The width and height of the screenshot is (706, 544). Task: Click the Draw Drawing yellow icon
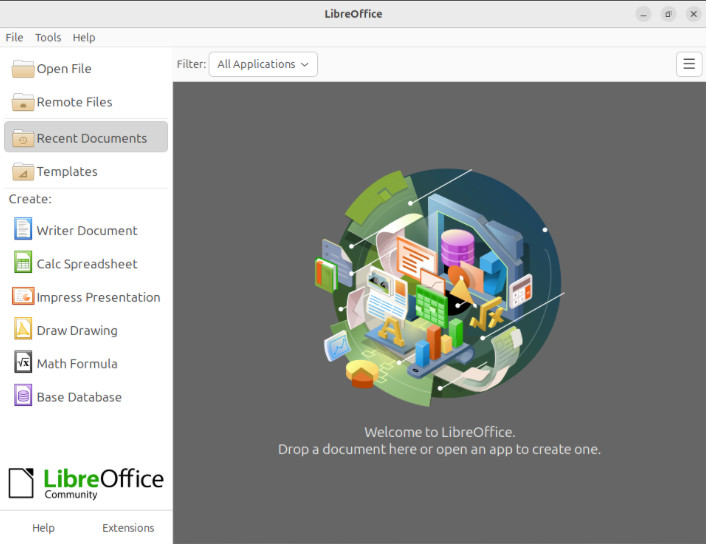click(x=23, y=328)
